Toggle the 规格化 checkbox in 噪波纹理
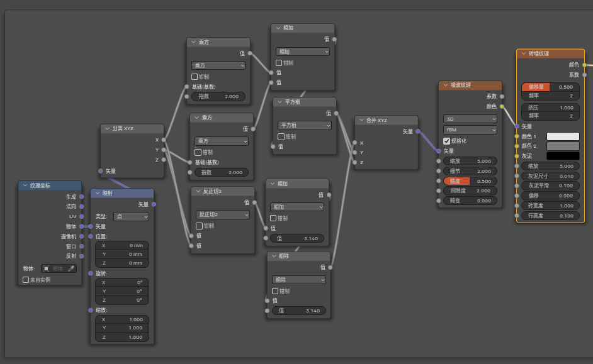This screenshot has height=364, width=593. [447, 141]
